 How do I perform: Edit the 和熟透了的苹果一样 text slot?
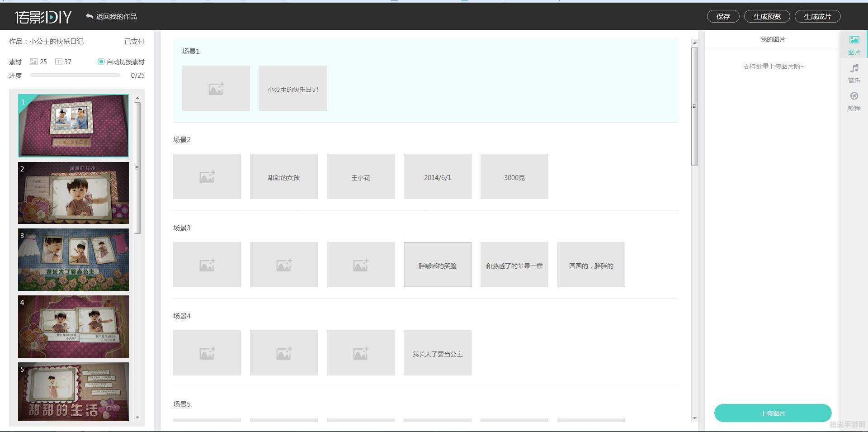point(514,265)
